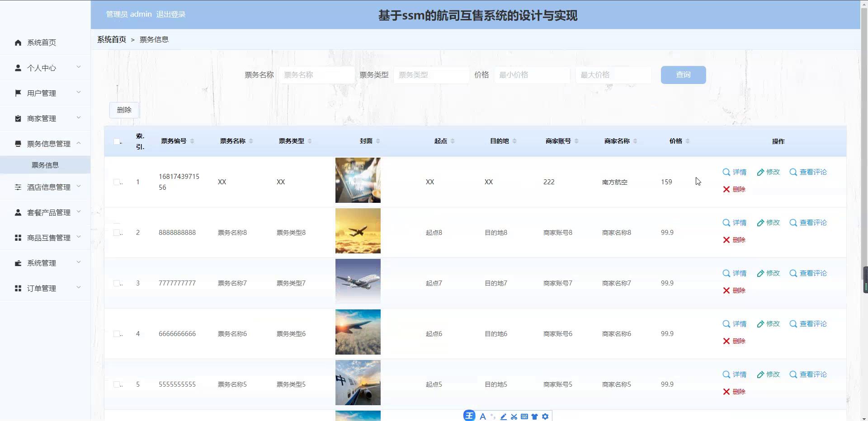The width and height of the screenshot is (868, 421).
Task: Click the 票务名称 search input
Action: (316, 75)
